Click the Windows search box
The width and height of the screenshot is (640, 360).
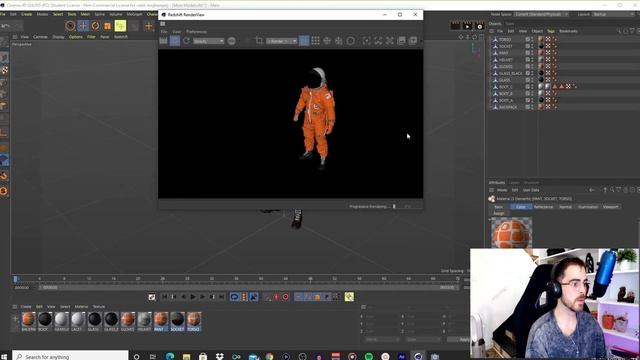click(x=70, y=356)
